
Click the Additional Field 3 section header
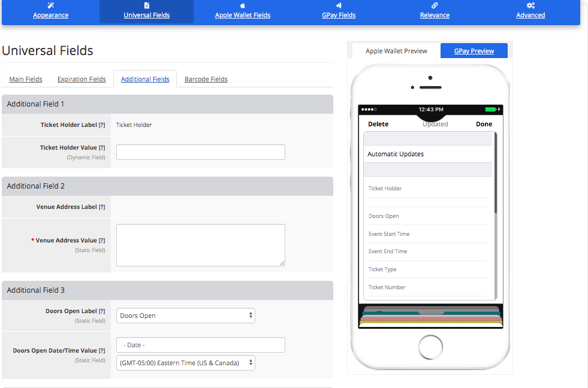pyautogui.click(x=167, y=290)
